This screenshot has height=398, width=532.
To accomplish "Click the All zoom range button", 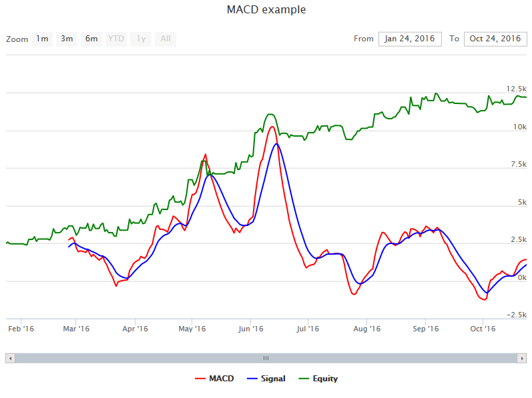I will [166, 39].
